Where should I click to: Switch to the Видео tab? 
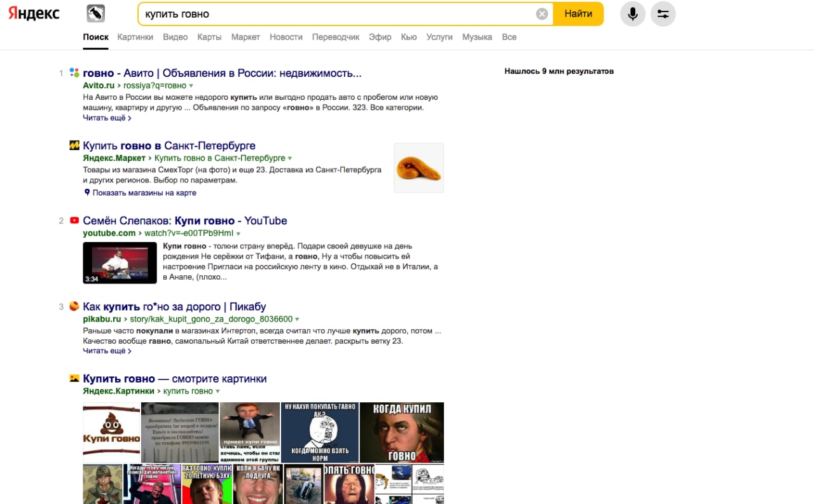(x=176, y=37)
